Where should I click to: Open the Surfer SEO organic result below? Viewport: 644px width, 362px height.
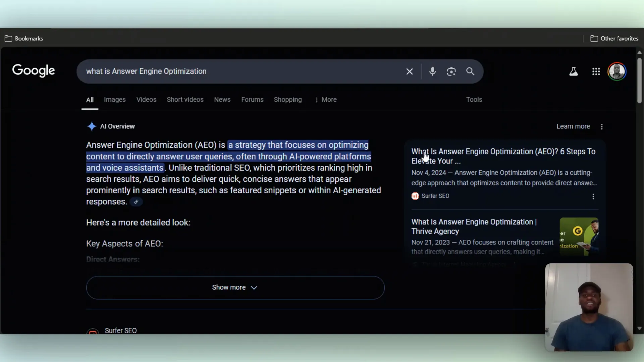tap(121, 330)
